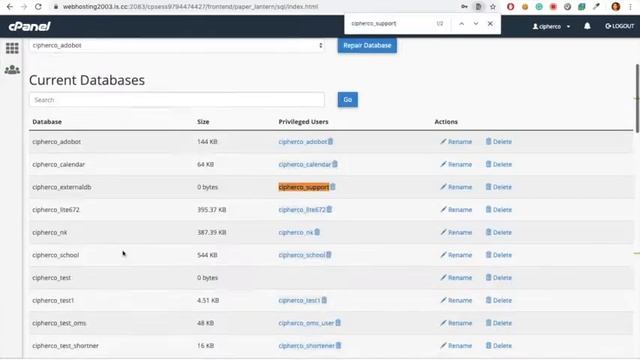Click the Repair Database button
The width and height of the screenshot is (640, 360).
367,45
